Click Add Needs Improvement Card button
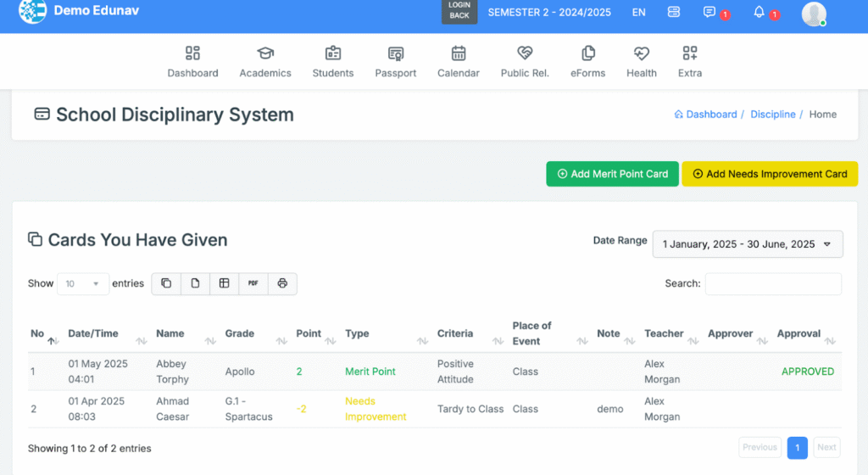868x475 pixels. 770,174
